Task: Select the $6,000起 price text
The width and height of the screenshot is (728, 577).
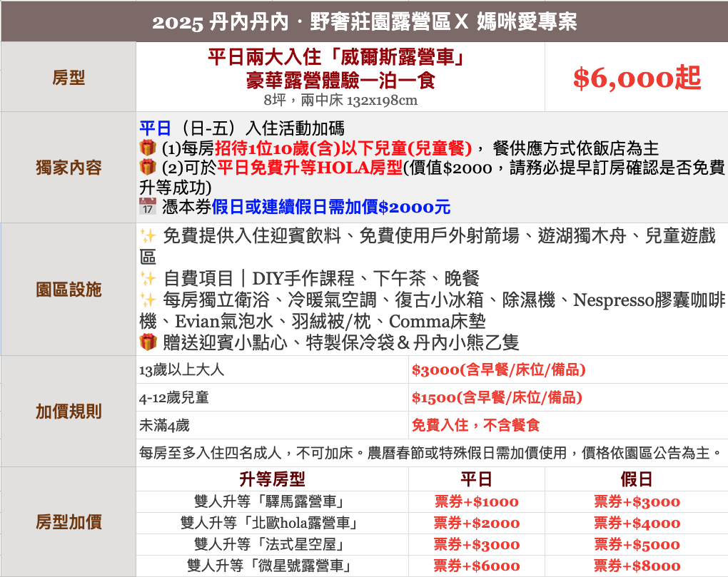Action: 636,78
